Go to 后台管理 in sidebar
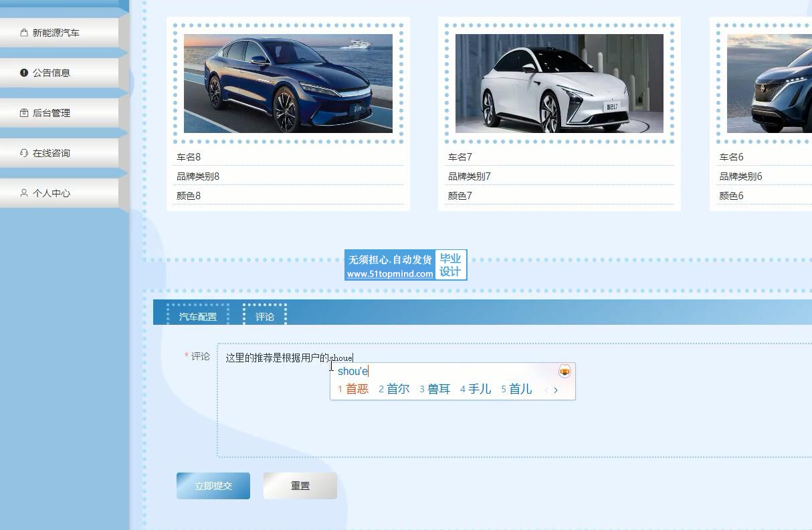The width and height of the screenshot is (812, 530). (x=60, y=112)
